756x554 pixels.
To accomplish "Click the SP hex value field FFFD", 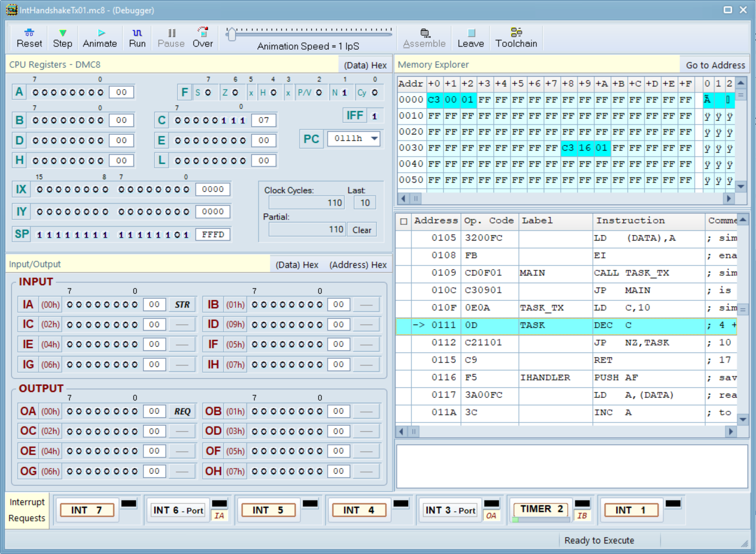I will 213,234.
